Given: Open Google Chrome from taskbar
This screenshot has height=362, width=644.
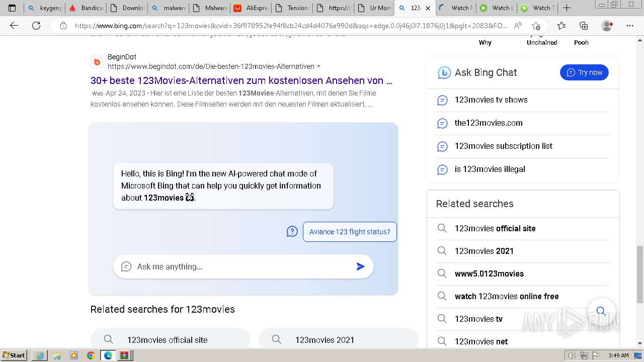Looking at the screenshot, I should click(x=91, y=355).
